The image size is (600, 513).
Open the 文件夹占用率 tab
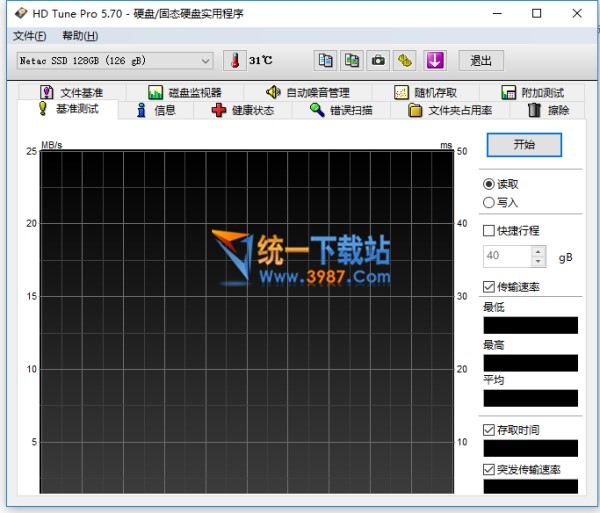click(x=450, y=111)
